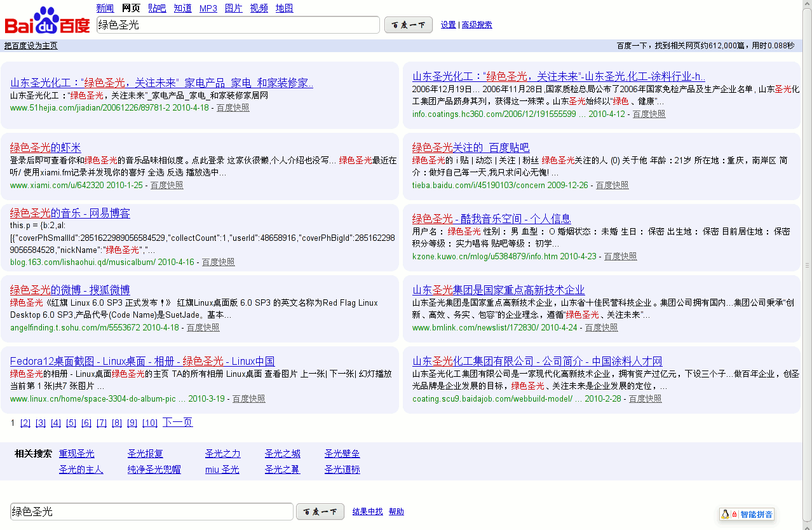Open the MP3 search tab
The height and width of the screenshot is (530, 812).
coord(208,8)
